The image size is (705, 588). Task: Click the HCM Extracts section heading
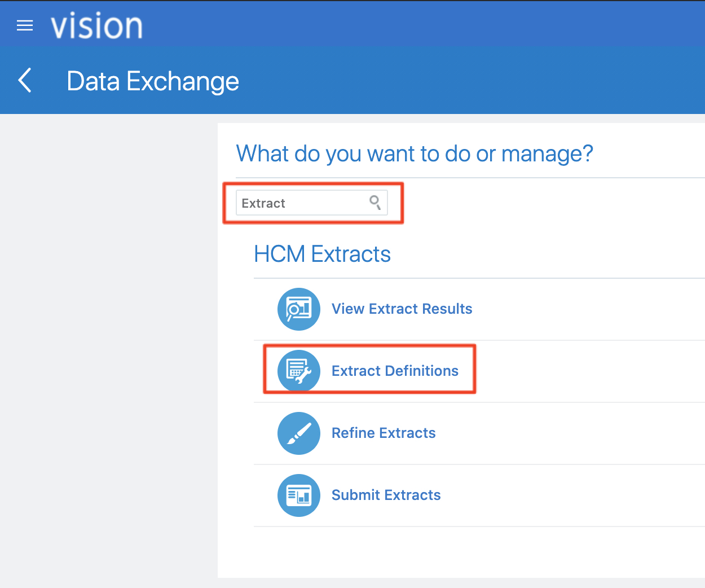[322, 254]
